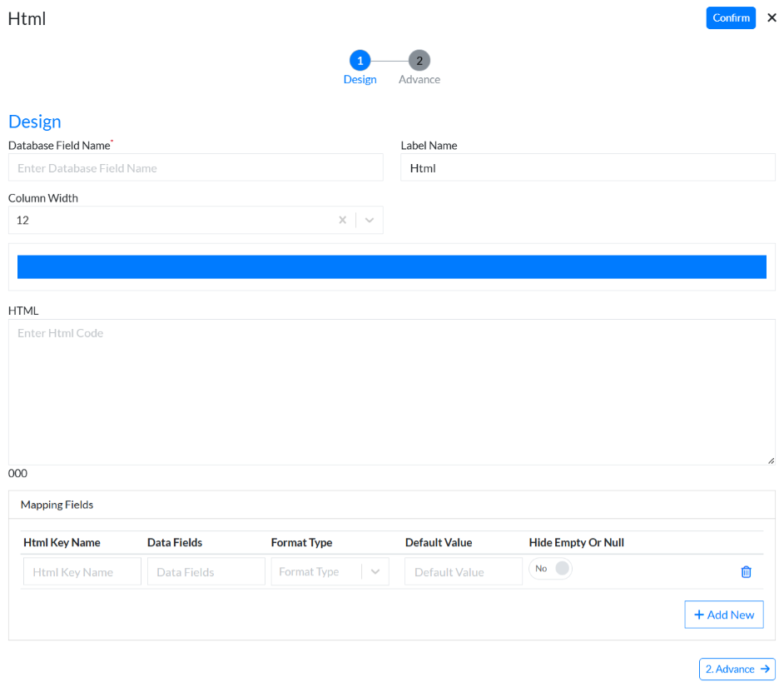Click the HTML textarea resize handle

pos(771,460)
